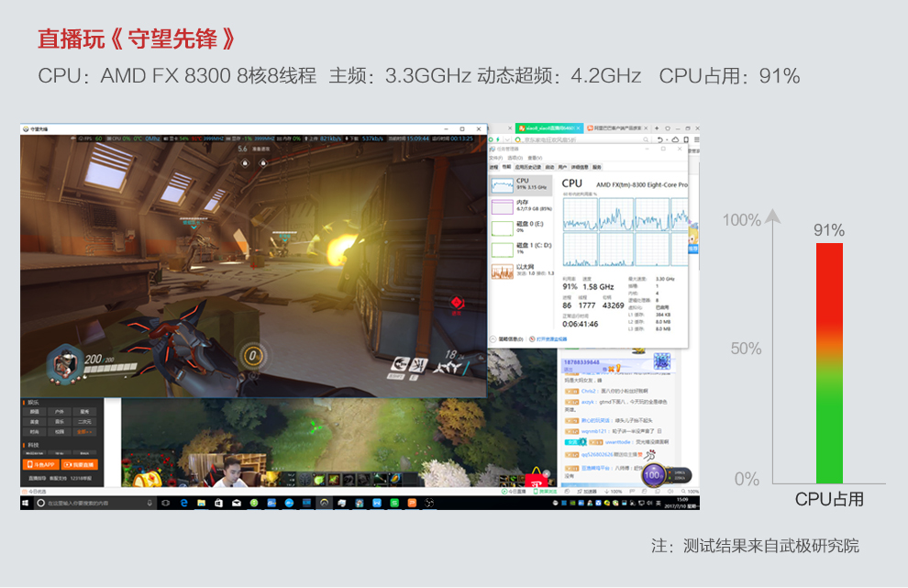This screenshot has width=908, height=588.
Task: Click the Windows Start button
Action: (25, 503)
